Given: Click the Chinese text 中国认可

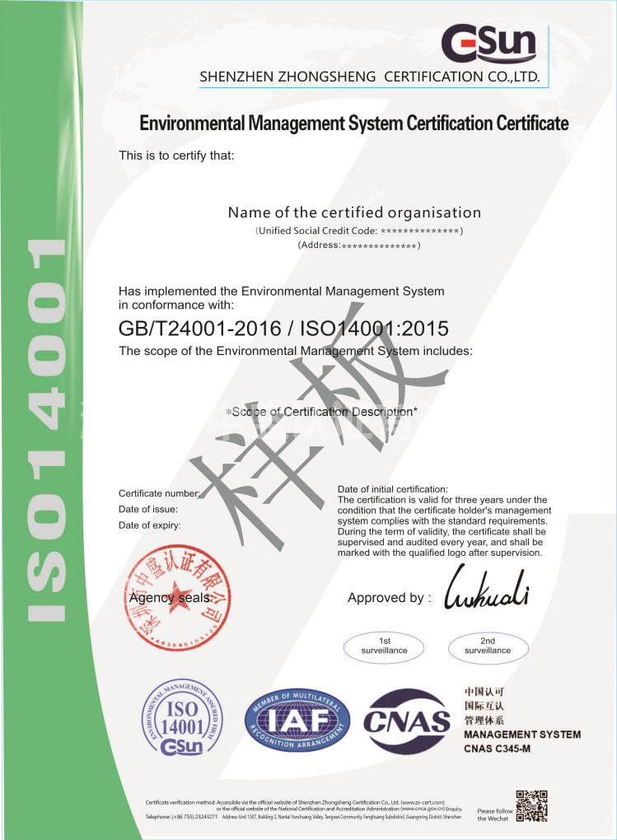Looking at the screenshot, I should tap(484, 692).
